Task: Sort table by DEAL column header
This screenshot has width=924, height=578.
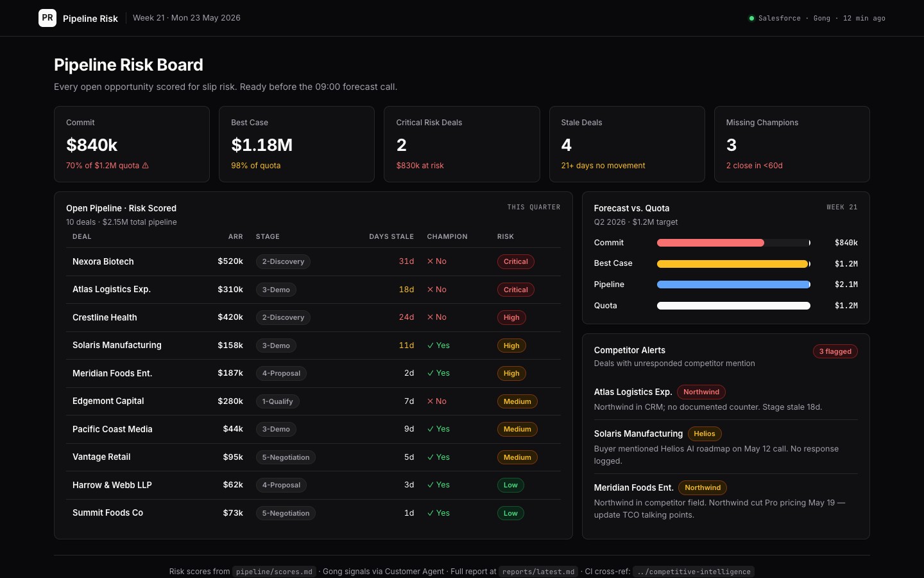Action: 82,237
